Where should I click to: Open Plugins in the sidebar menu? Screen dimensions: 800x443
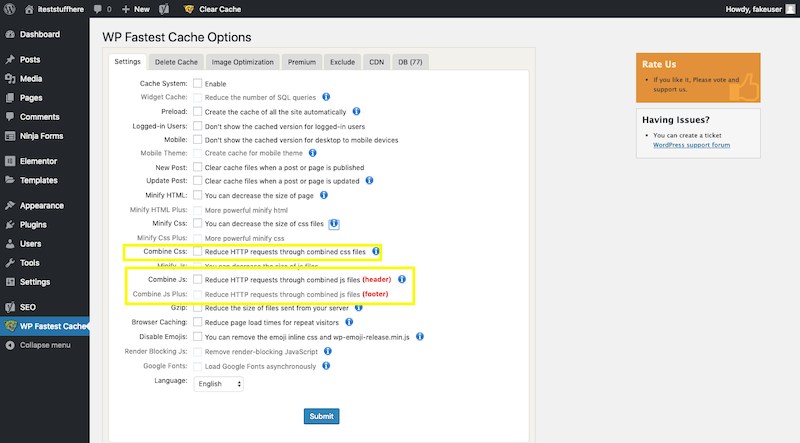[x=33, y=224]
